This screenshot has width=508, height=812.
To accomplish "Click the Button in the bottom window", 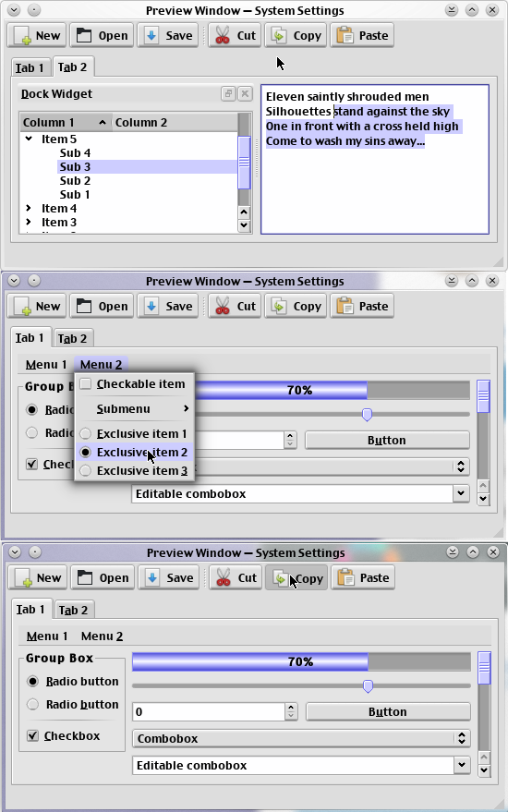I will click(388, 711).
